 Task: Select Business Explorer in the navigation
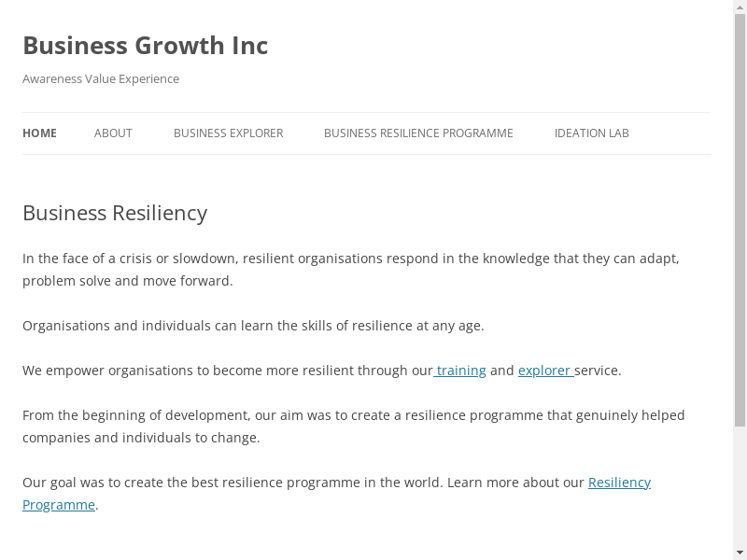coord(228,133)
